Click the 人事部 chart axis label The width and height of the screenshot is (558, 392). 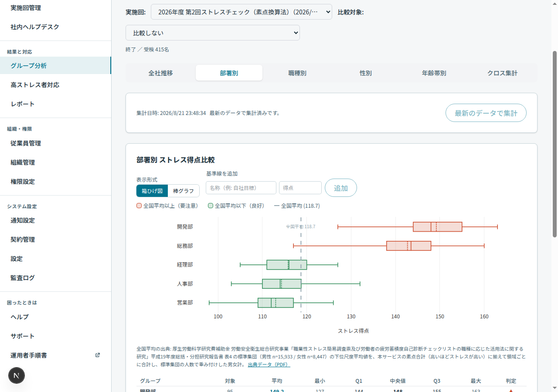click(x=185, y=284)
